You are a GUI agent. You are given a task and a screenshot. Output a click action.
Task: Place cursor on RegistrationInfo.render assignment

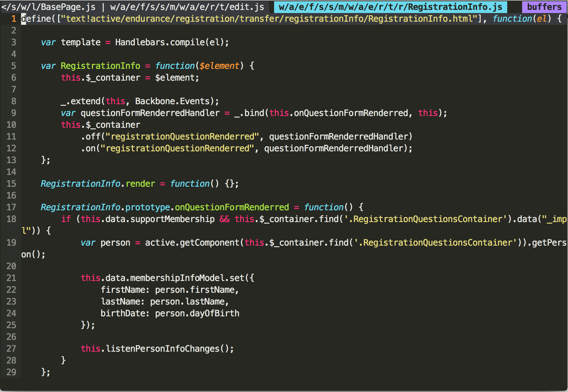coord(98,184)
